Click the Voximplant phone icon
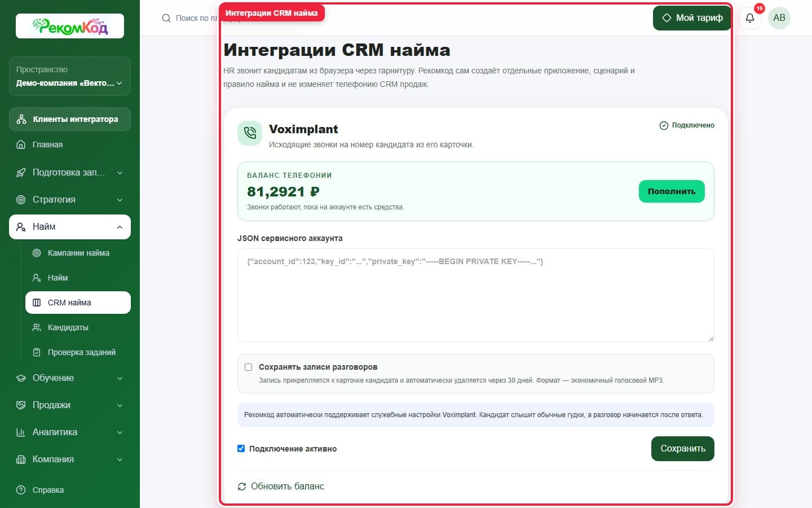Image resolution: width=812 pixels, height=508 pixels. click(x=250, y=133)
